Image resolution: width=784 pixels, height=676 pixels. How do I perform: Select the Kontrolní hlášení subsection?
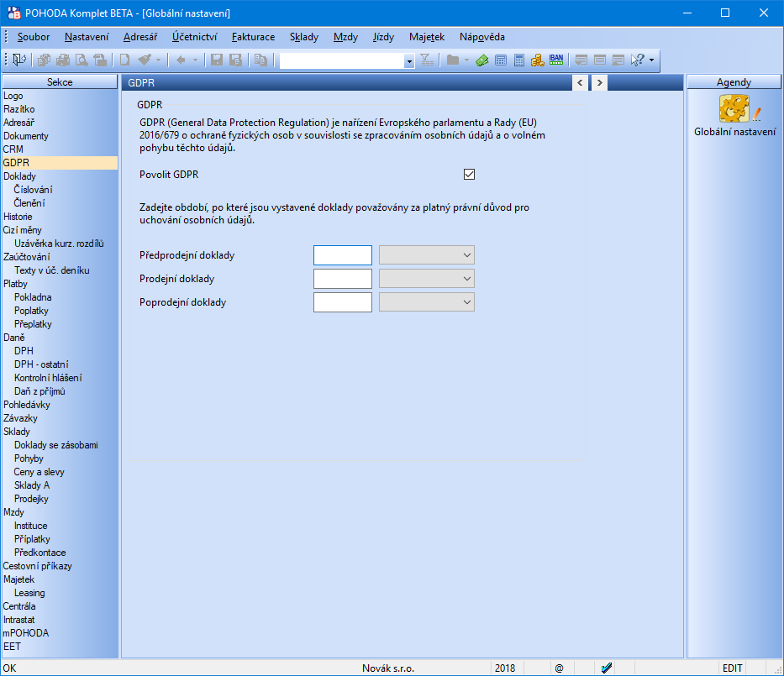[48, 378]
